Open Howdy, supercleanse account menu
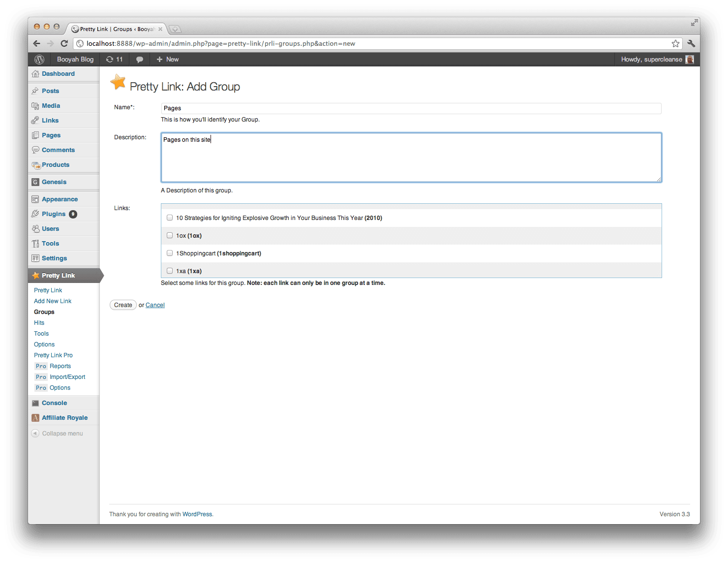This screenshot has height=563, width=728. [652, 60]
